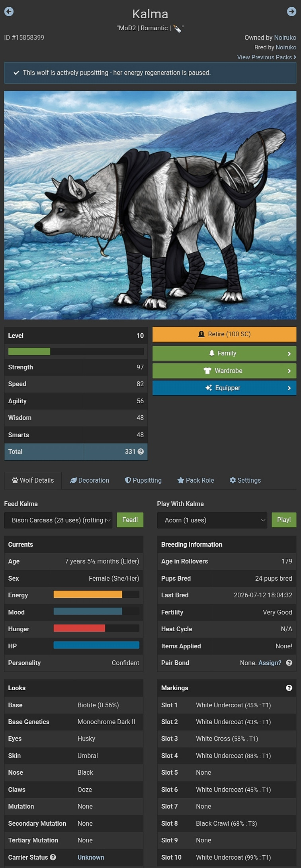Go to next wolf with right arrow icon

(291, 12)
